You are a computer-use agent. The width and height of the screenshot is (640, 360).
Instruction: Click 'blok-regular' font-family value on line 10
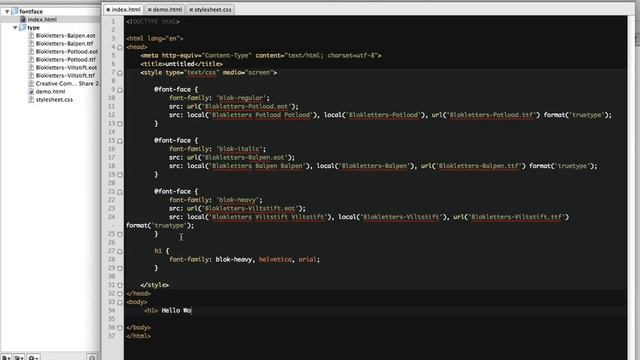(242, 98)
